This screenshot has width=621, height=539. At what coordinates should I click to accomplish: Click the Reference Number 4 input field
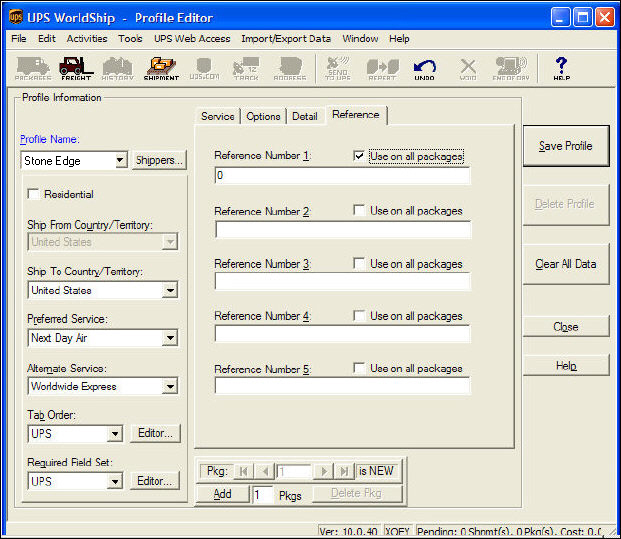click(343, 334)
